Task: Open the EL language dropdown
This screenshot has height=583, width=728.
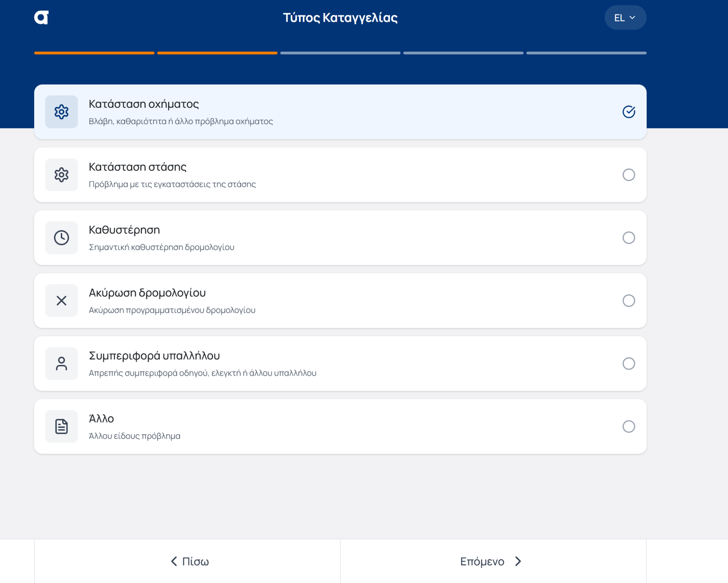Action: click(x=625, y=18)
